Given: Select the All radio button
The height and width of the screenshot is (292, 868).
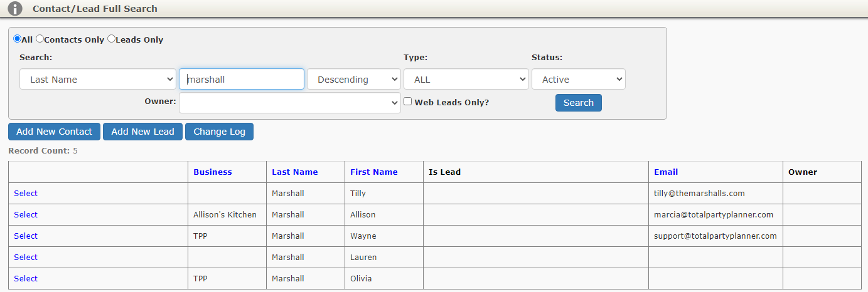Looking at the screenshot, I should click(x=17, y=39).
